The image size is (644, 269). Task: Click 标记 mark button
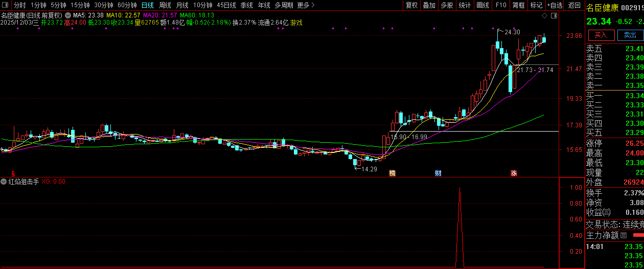pos(536,5)
